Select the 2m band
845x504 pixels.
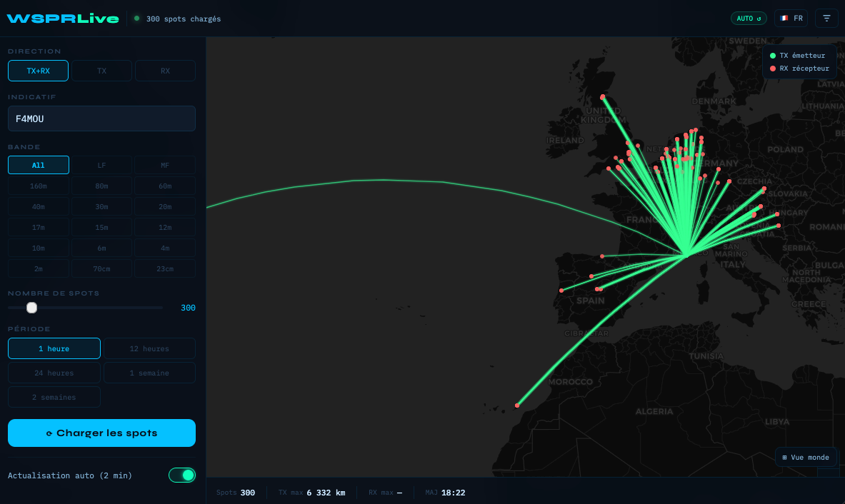pos(38,268)
